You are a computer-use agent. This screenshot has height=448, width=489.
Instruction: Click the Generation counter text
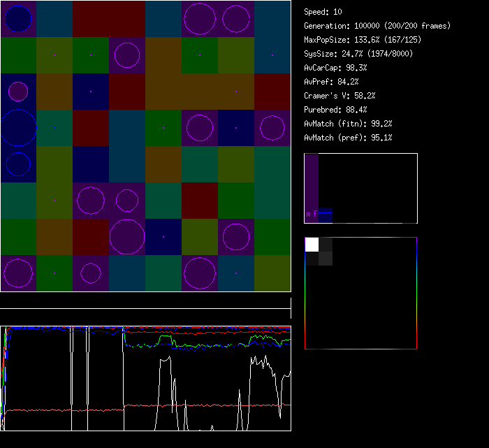pos(377,26)
